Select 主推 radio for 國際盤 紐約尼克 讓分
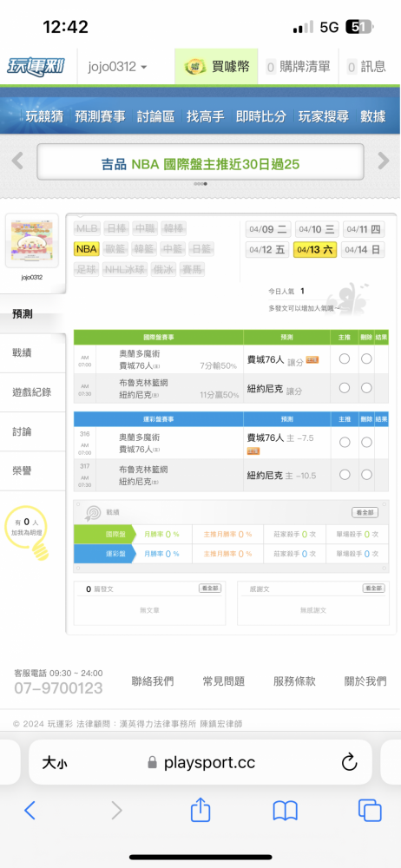This screenshot has width=401, height=868. [345, 387]
